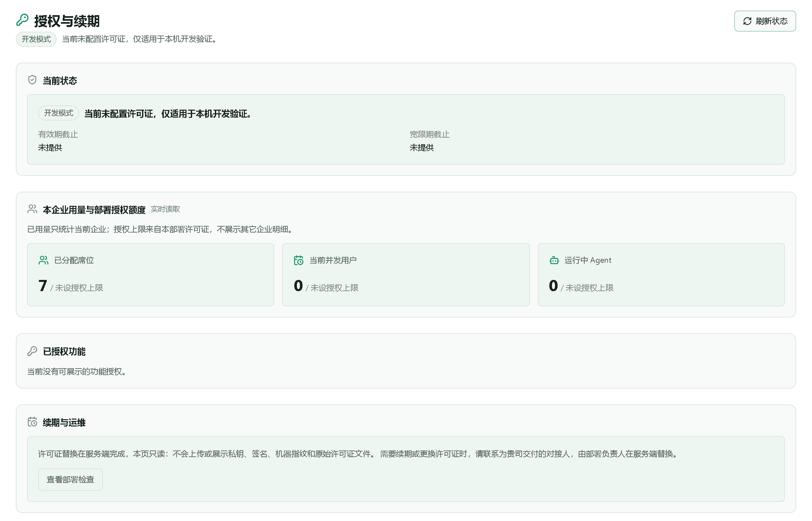Screen dimensions: 812x521
Task: Click the 当前状态 section heading
Action: pos(60,80)
